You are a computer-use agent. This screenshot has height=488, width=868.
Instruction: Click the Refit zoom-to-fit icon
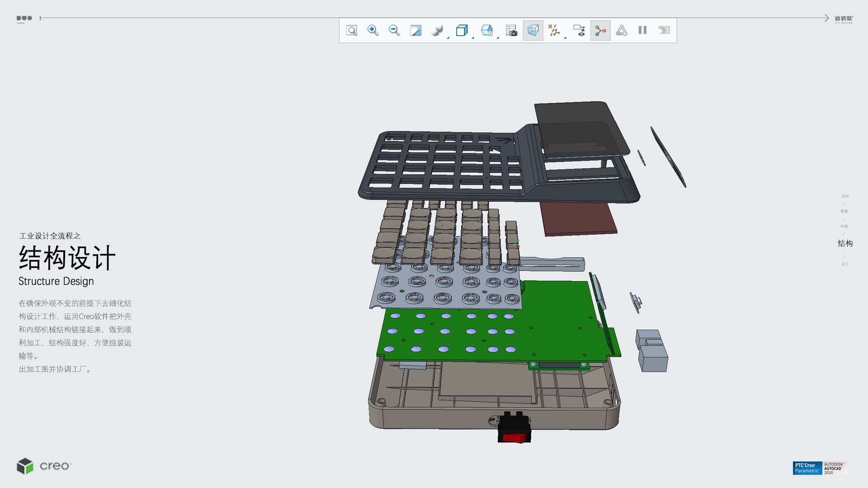pos(352,30)
